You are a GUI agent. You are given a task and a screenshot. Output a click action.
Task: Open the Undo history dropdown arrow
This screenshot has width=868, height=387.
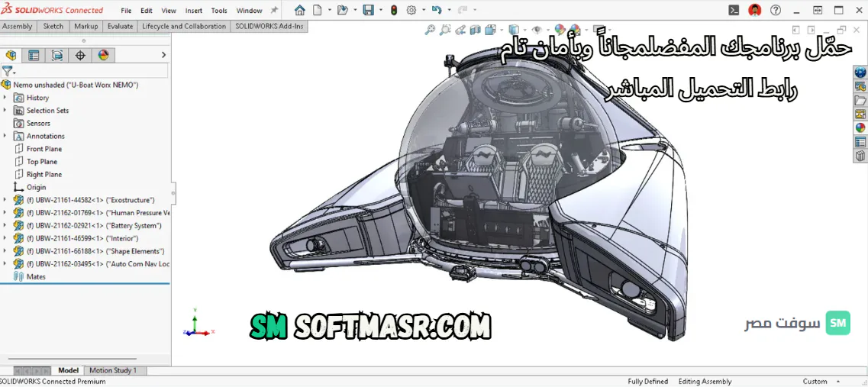tap(449, 10)
